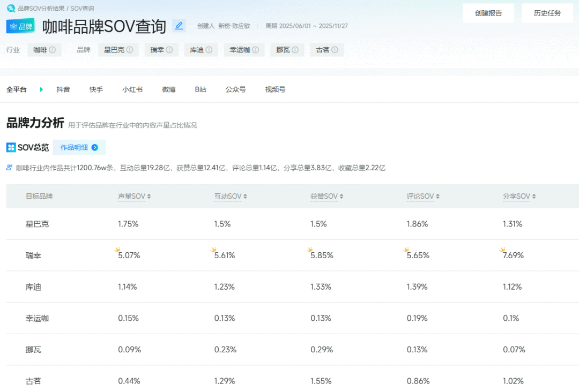
Task: Click the grid icon before SOV总览
Action: tap(10, 147)
